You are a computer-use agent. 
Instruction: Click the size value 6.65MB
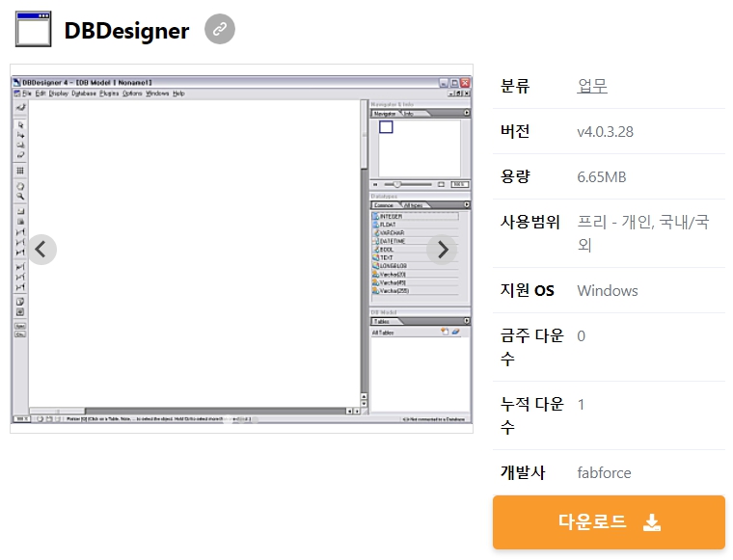(x=601, y=177)
